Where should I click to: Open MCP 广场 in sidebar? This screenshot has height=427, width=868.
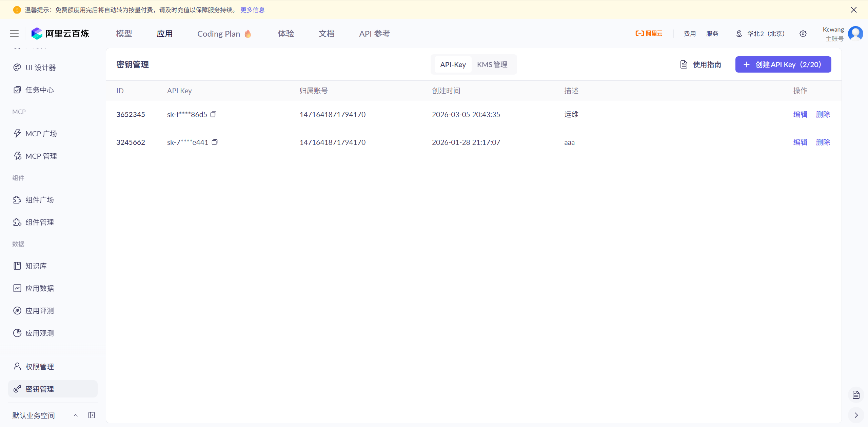coord(41,134)
